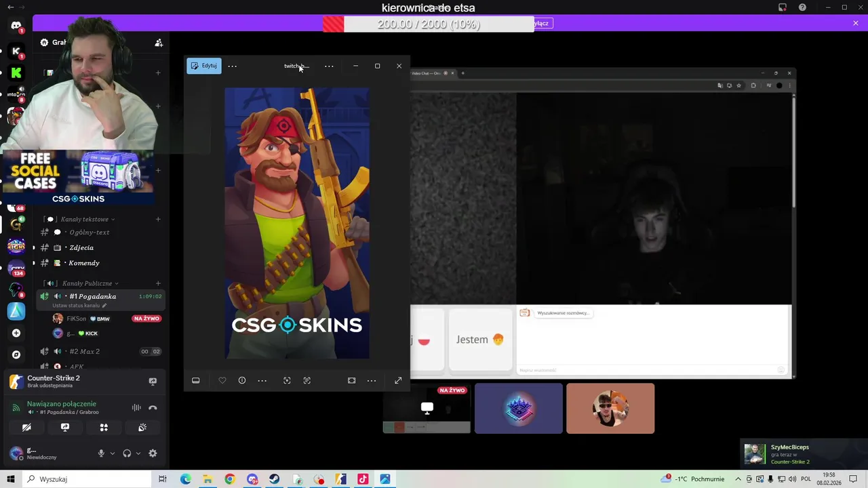Image resolution: width=868 pixels, height=488 pixels.
Task: Focus chat message input in browser
Action: coord(648,370)
